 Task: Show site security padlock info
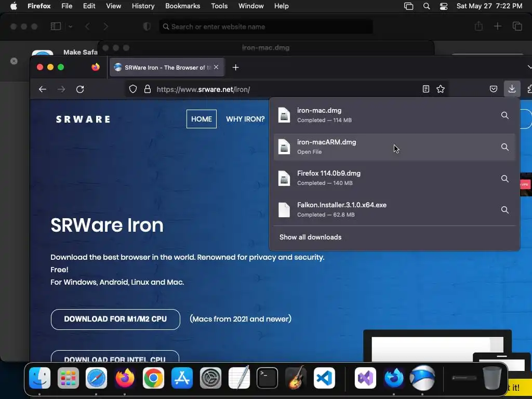(x=147, y=89)
